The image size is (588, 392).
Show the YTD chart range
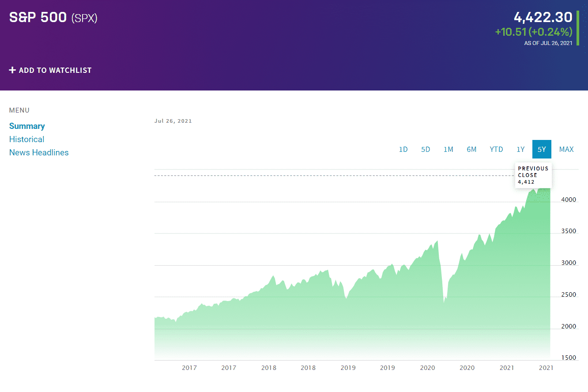pos(497,149)
